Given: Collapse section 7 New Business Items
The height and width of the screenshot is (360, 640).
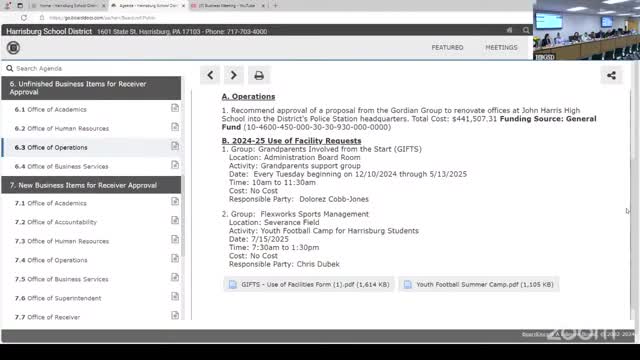Looking at the screenshot, I should 91,185.
